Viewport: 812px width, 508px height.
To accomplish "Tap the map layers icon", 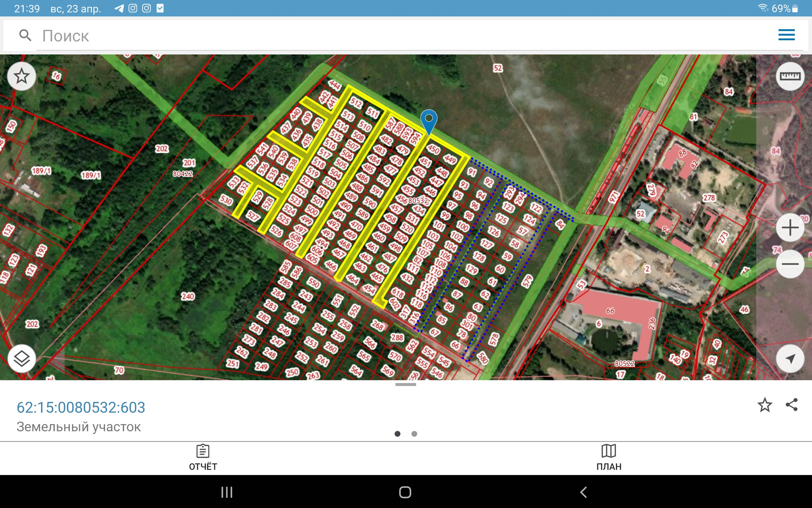I will 22,359.
